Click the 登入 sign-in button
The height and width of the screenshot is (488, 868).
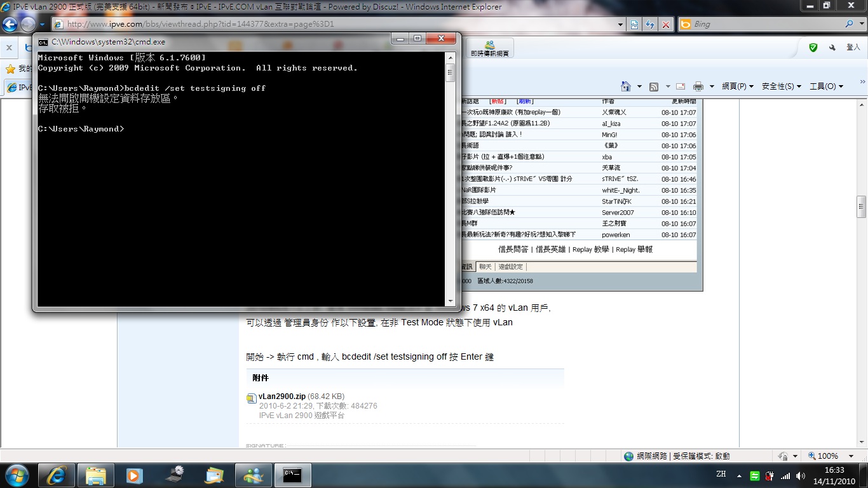[x=853, y=48]
